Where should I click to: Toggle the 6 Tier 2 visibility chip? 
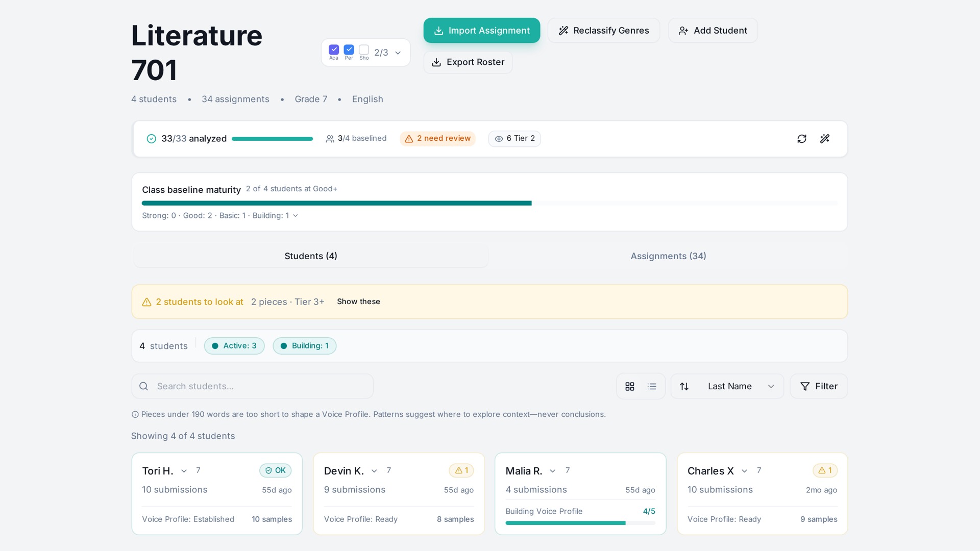pos(514,139)
